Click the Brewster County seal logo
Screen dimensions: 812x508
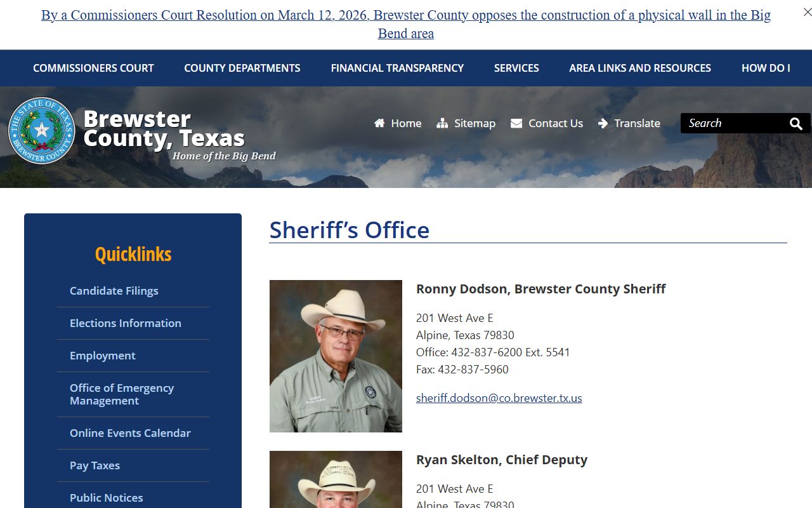[x=42, y=131]
